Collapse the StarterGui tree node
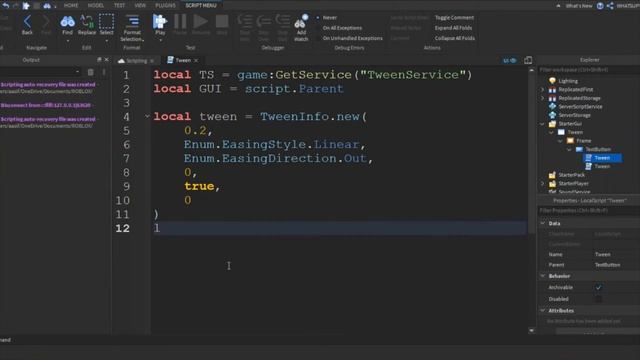The image size is (640, 360). pos(542,124)
